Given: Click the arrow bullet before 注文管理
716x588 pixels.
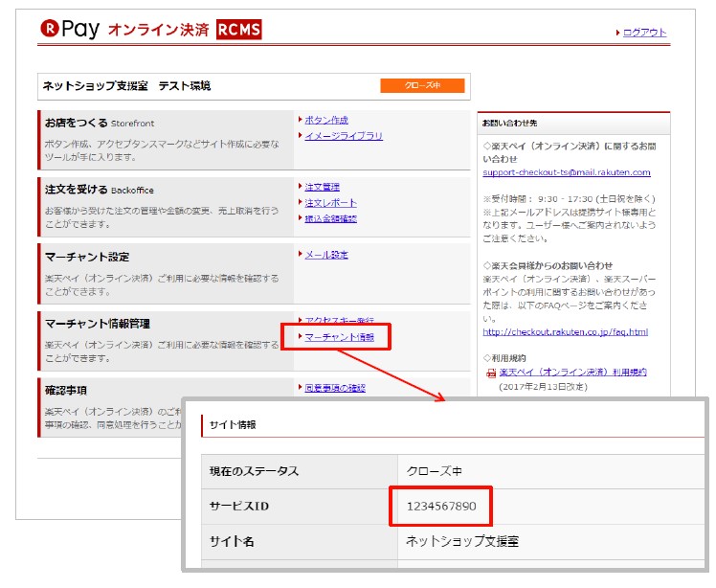Looking at the screenshot, I should (x=300, y=187).
